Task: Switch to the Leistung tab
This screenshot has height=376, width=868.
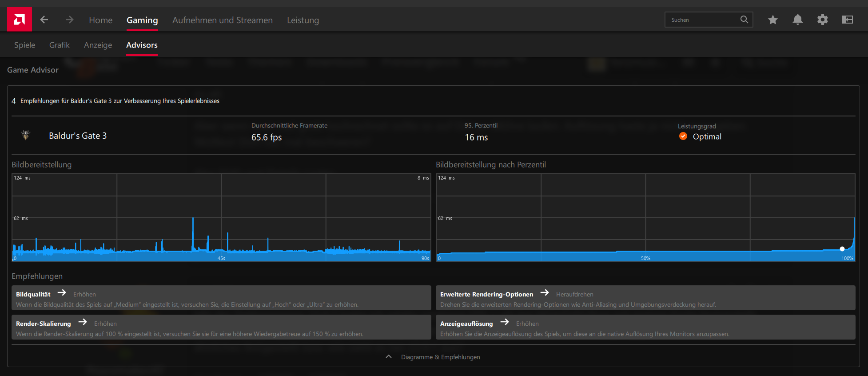Action: pyautogui.click(x=303, y=20)
